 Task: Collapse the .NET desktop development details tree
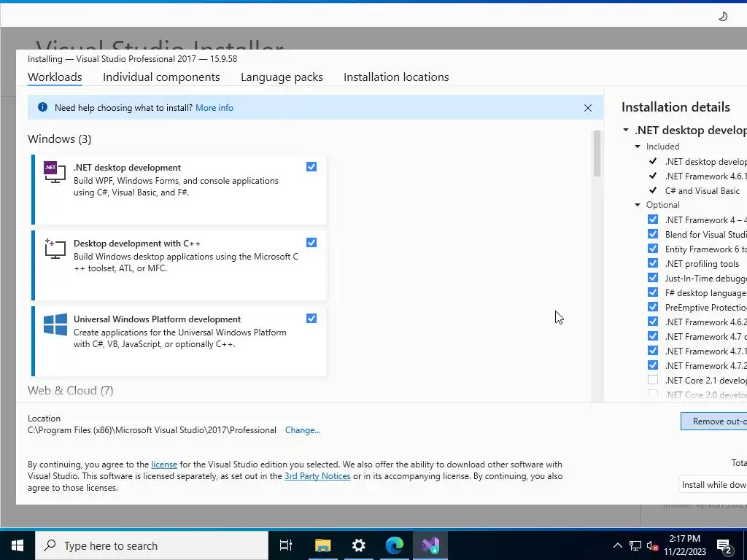coord(626,130)
